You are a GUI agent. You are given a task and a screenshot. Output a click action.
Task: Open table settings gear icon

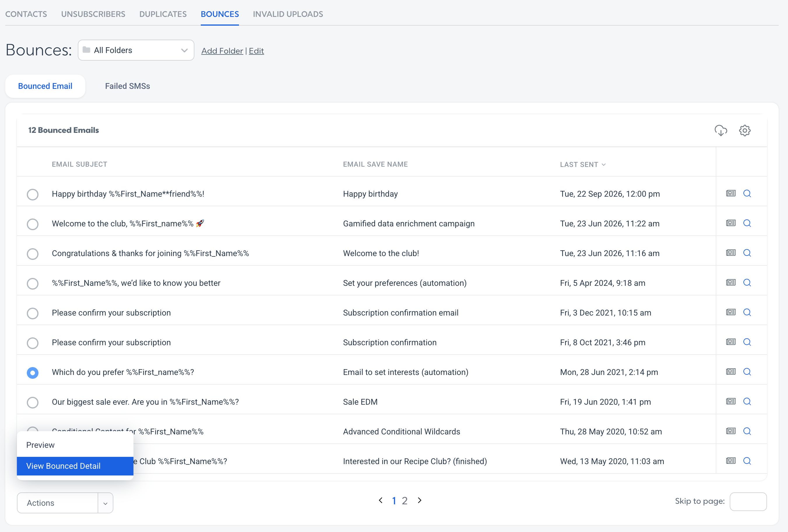[745, 131]
